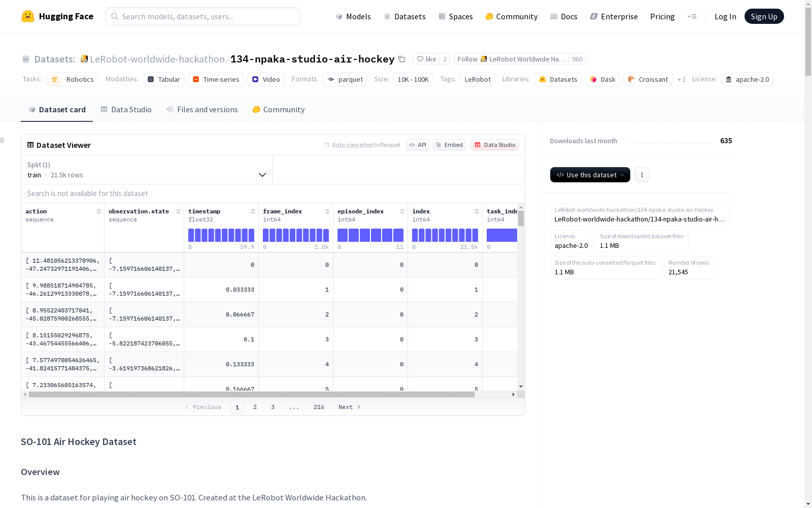Expand the train split dropdown

coord(147,170)
